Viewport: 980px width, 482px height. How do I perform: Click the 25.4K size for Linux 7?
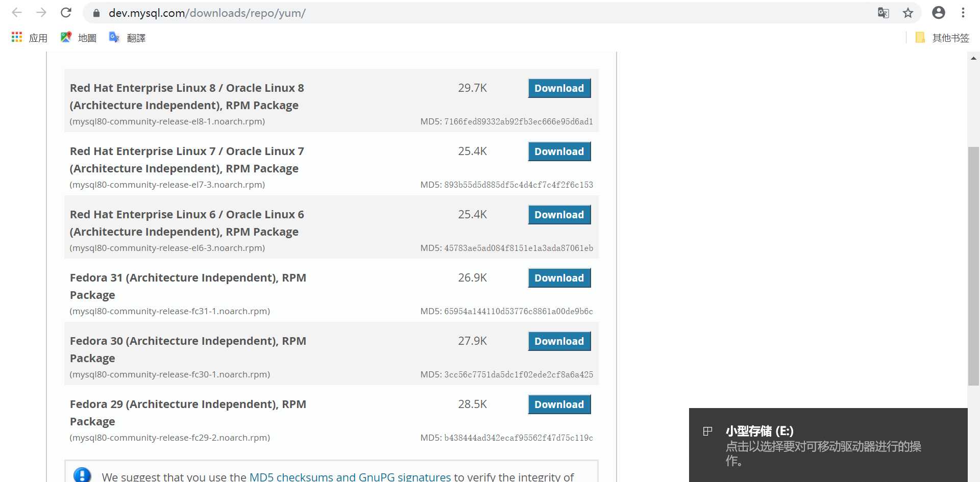(x=472, y=151)
